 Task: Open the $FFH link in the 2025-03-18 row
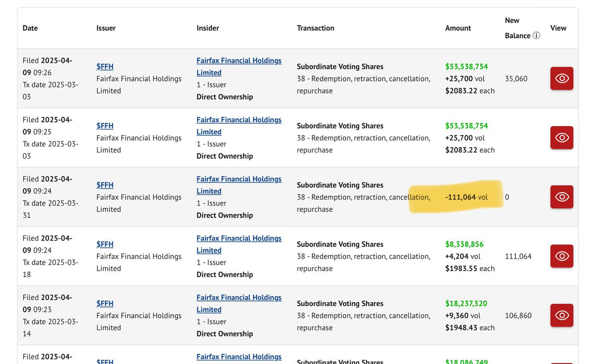[x=105, y=244]
